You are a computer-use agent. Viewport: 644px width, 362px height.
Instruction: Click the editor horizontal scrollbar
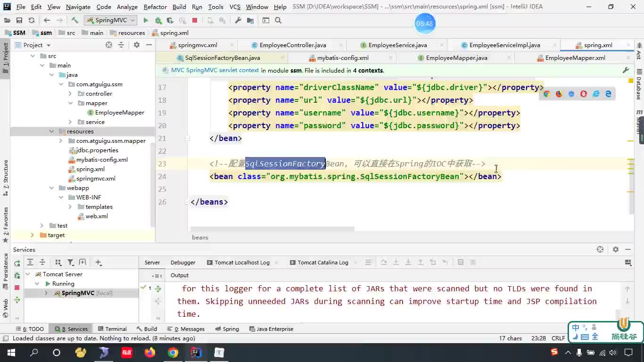pos(272,229)
